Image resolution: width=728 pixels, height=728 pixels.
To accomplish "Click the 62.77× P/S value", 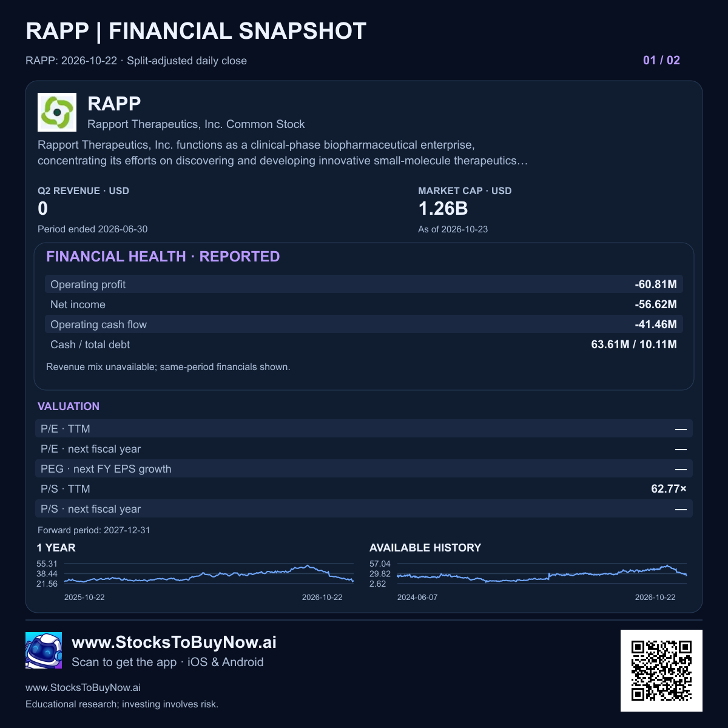I will [669, 489].
